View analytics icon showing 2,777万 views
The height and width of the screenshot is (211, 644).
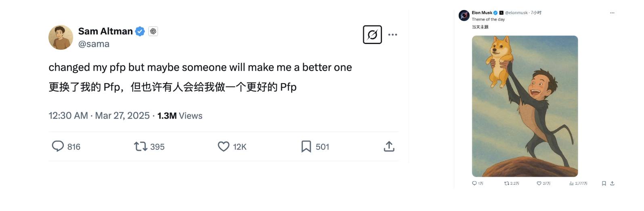pos(571,184)
